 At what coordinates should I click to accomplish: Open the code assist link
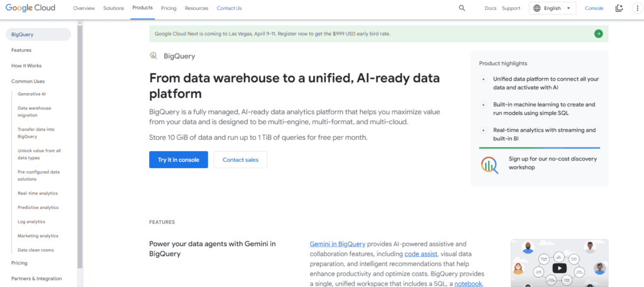421,254
